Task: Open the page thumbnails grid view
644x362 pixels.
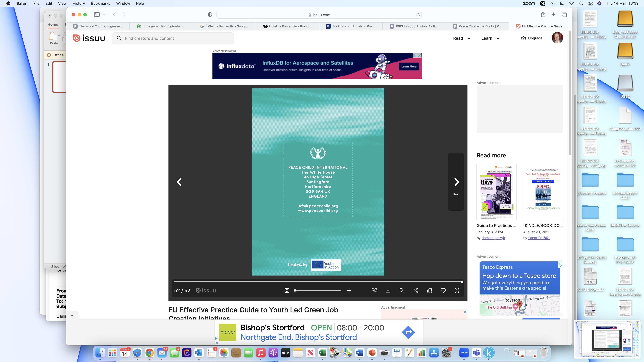Action: coord(287,290)
